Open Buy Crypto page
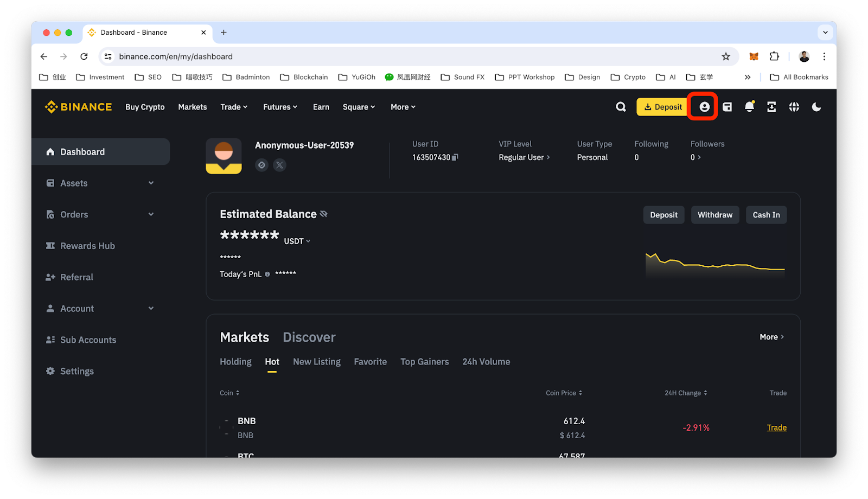The width and height of the screenshot is (868, 499). click(145, 107)
